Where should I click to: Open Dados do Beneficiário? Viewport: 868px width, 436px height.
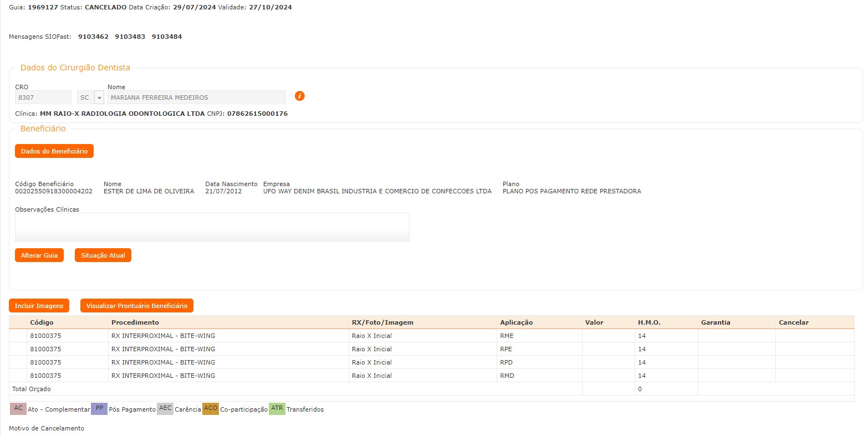pyautogui.click(x=54, y=151)
